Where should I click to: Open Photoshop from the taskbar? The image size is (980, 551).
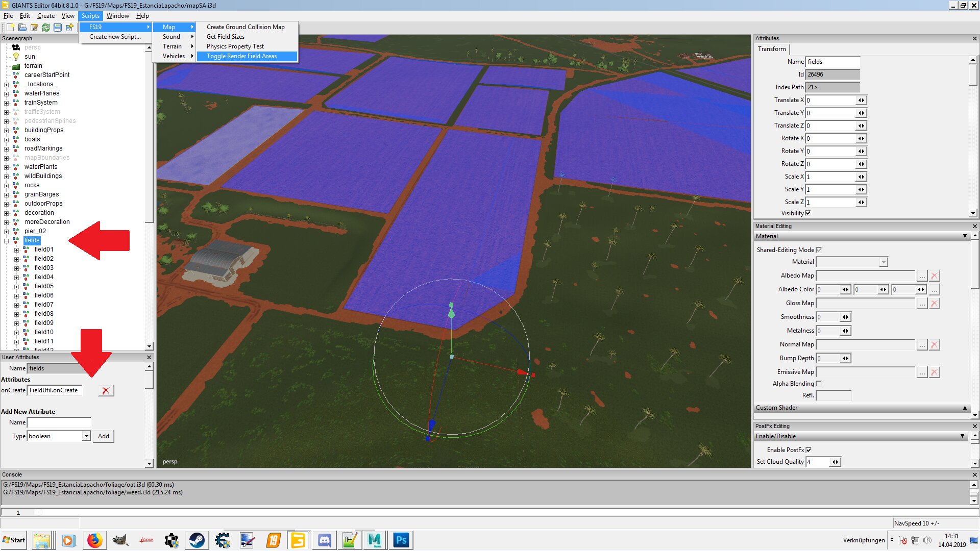click(x=401, y=540)
